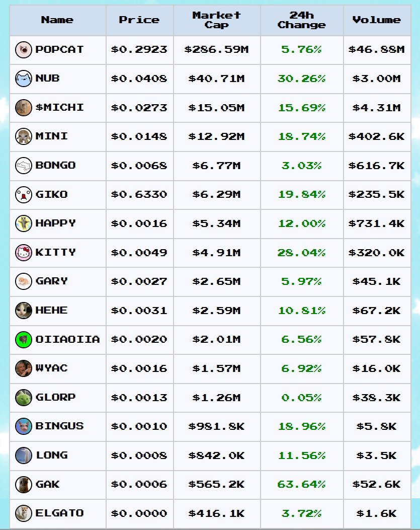Click the LONG row price $0.0008
Screen dimensions: 420x530
(139, 456)
